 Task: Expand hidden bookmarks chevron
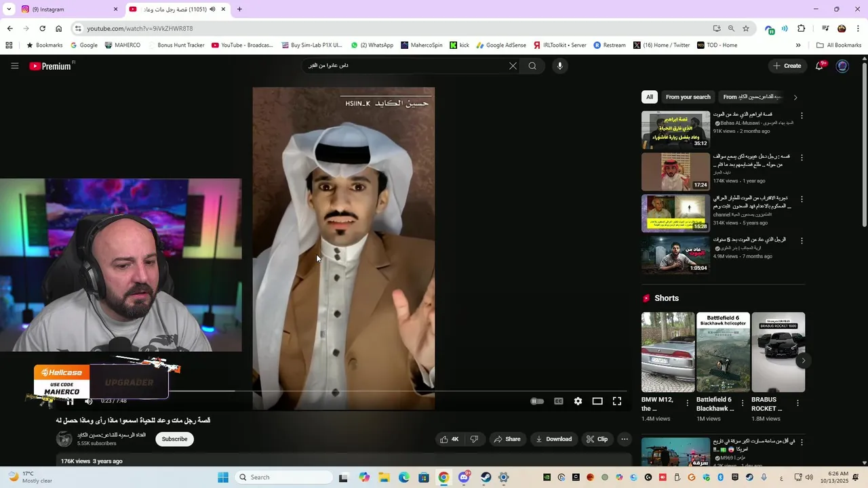(798, 45)
